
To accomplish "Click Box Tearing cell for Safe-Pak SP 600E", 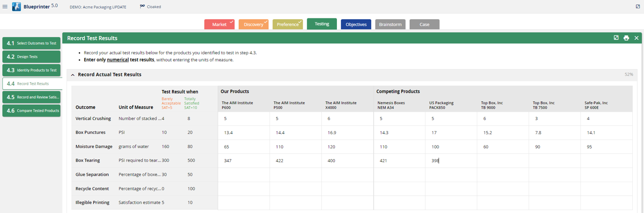I will [606, 161].
